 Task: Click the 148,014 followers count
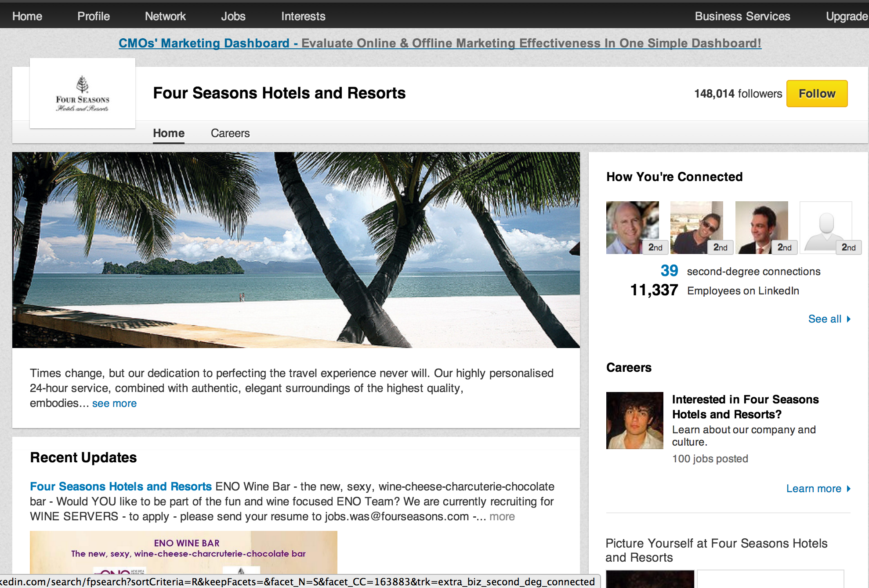738,94
